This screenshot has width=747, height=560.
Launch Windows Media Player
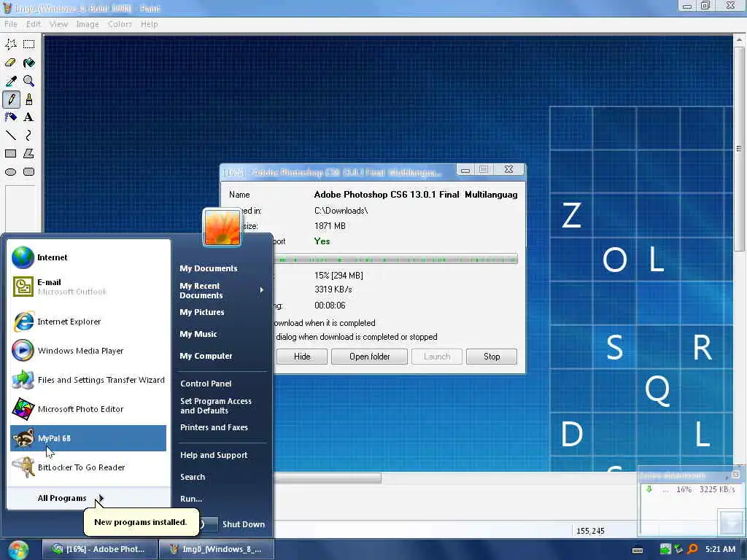[88, 351]
